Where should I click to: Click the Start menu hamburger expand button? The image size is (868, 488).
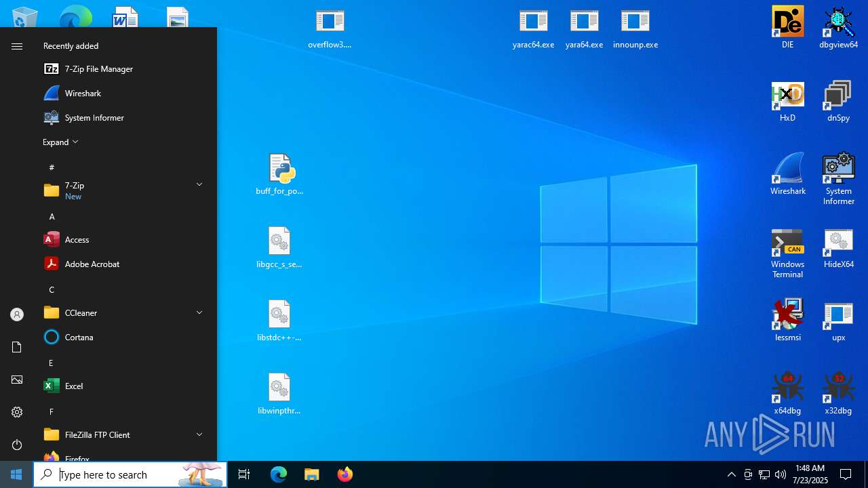pyautogui.click(x=17, y=46)
